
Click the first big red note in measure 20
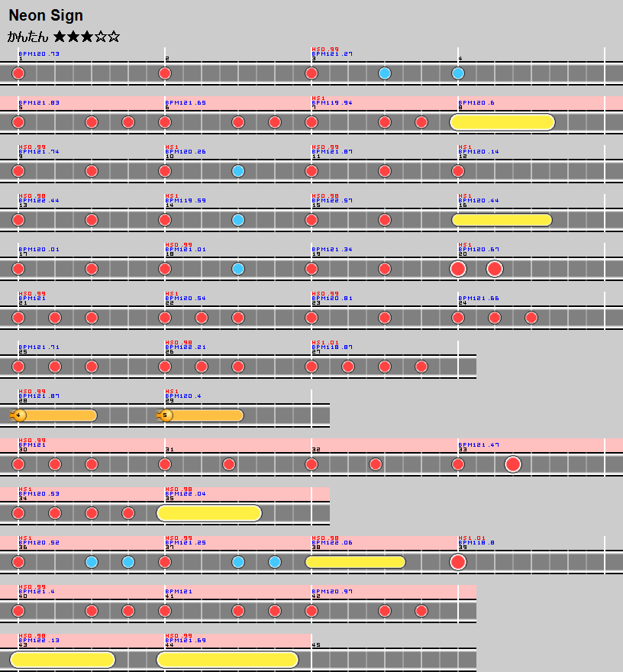point(458,269)
